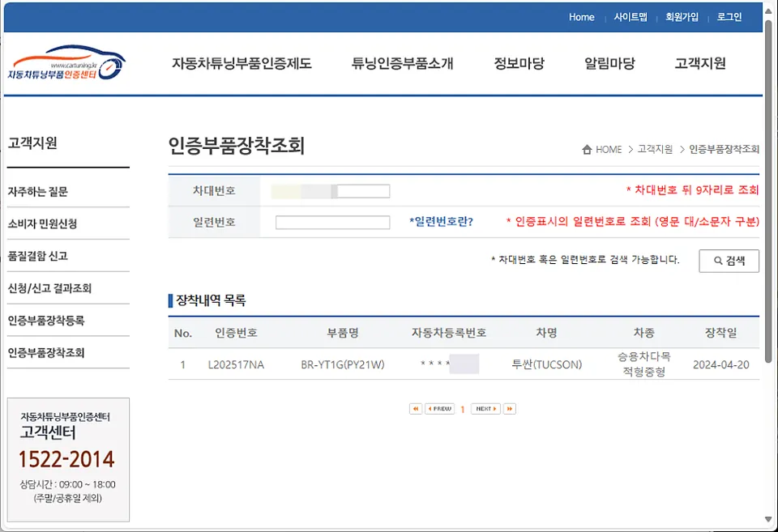
Task: Click page number 1 in pagination
Action: pos(463,409)
